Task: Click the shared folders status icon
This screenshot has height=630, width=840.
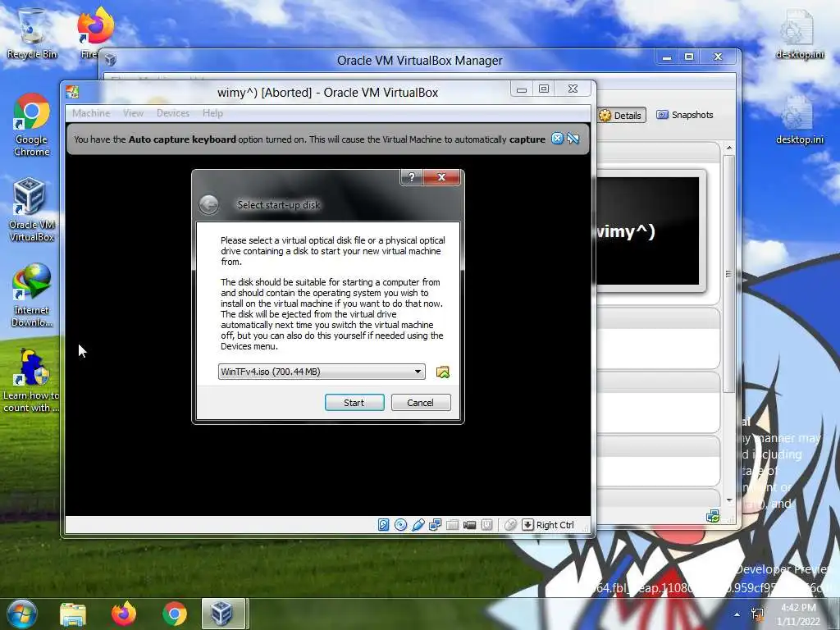Action: (452, 525)
